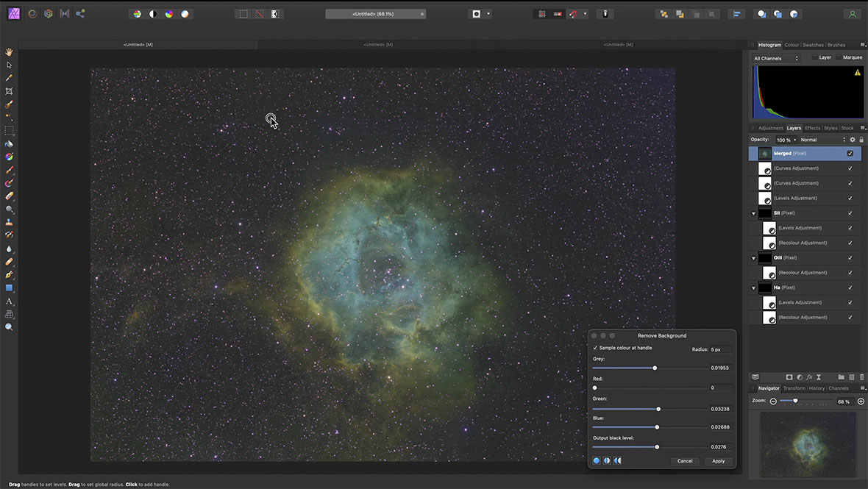Screen dimensions: 868x489
Task: Click the Green slider handle
Action: click(658, 409)
